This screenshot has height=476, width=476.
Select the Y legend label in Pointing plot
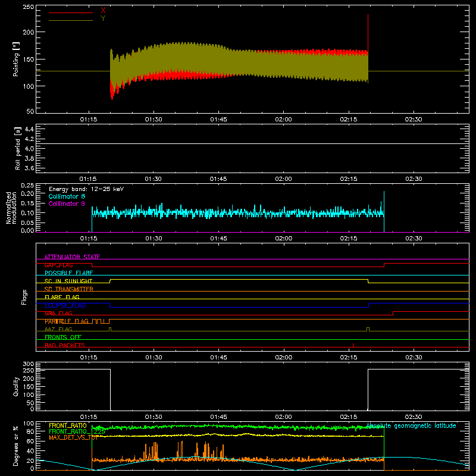103,18
